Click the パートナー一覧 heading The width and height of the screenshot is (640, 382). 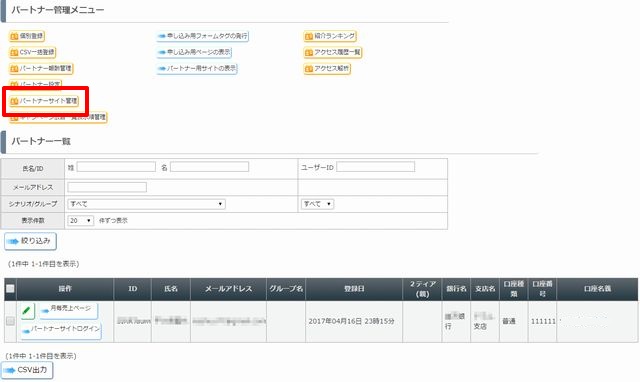click(x=41, y=142)
